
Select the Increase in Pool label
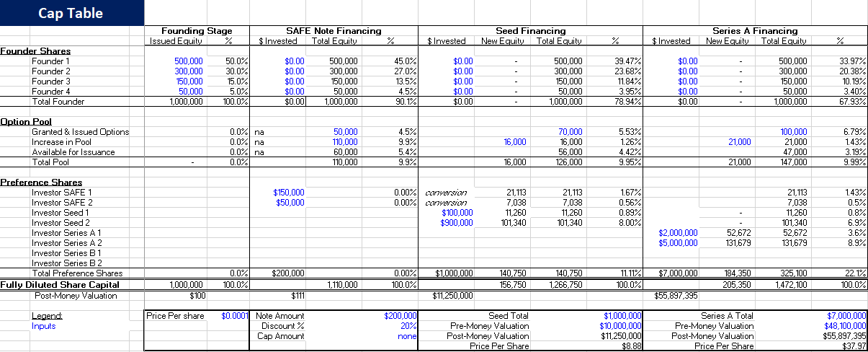(61, 142)
